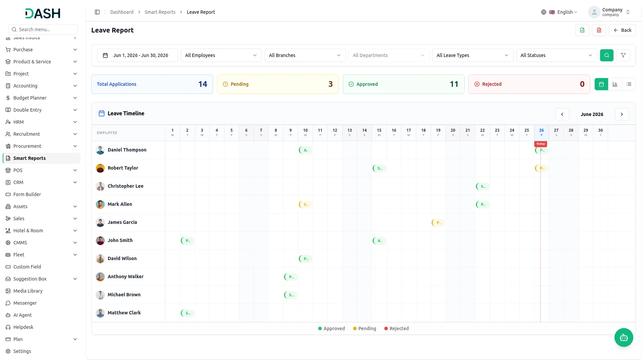Open the chatbot floating button

click(624, 338)
